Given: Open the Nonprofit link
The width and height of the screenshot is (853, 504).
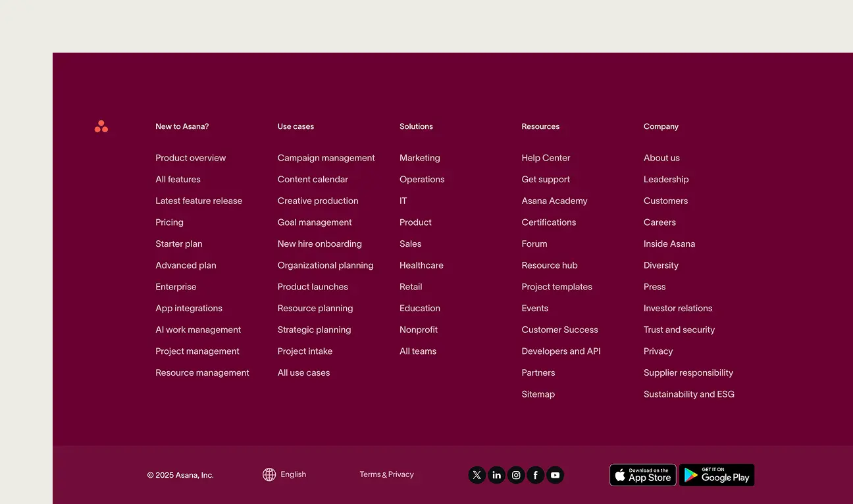Looking at the screenshot, I should [x=419, y=330].
